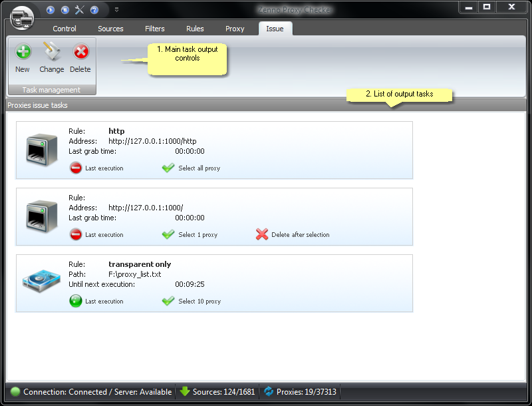Toggle Select all proxy checkmark in http task
The width and height of the screenshot is (532, 406).
coord(168,168)
